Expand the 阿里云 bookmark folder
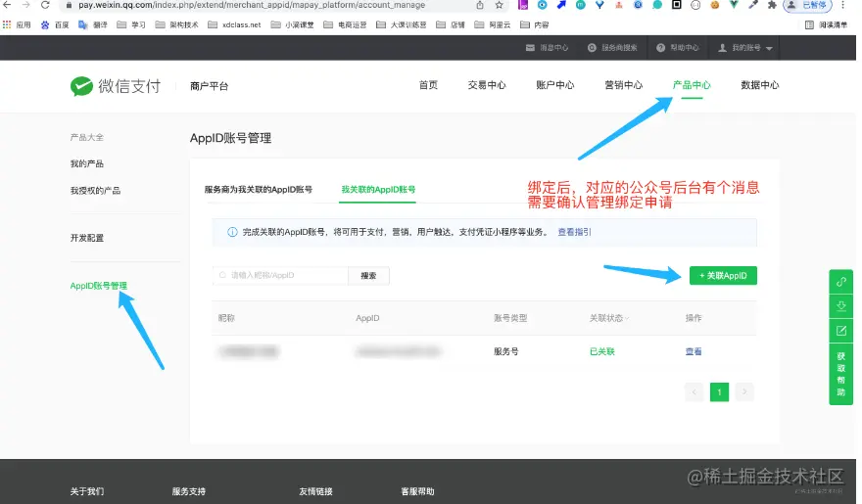The image size is (862, 504). [493, 24]
